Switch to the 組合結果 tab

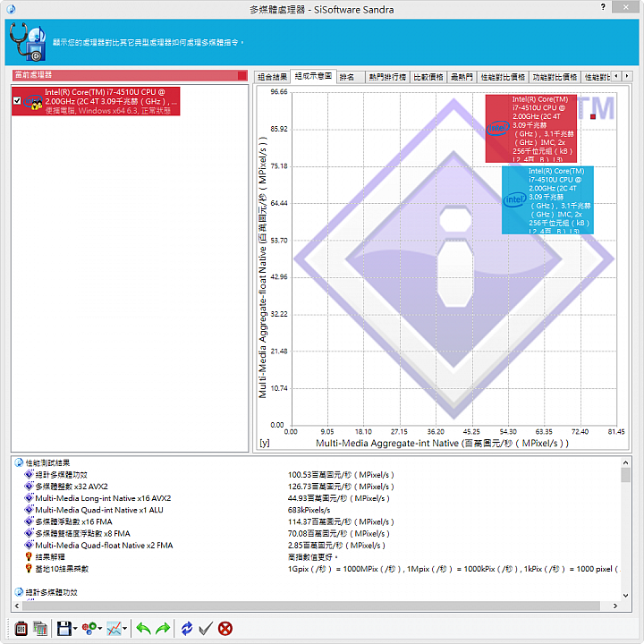[272, 77]
